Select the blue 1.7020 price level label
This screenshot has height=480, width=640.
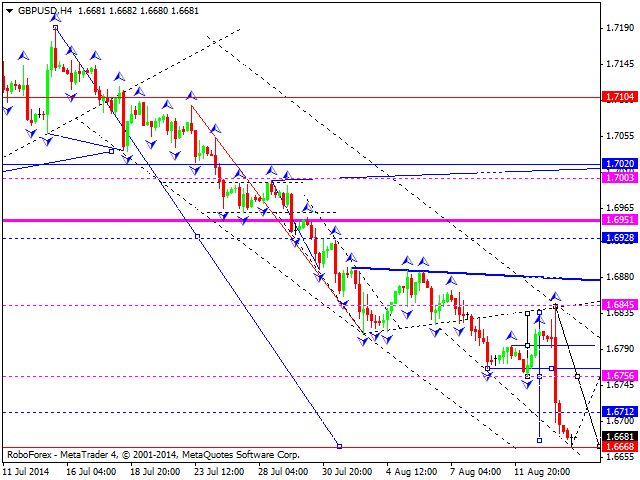click(620, 164)
